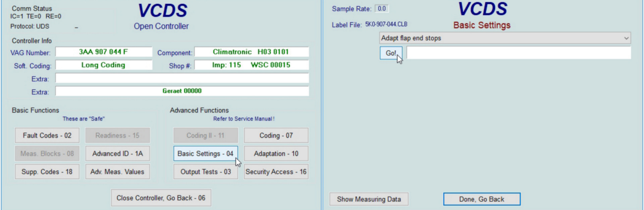Image resolution: width=644 pixels, height=210 pixels.
Task: Click the red Basic Settings heading
Action: (x=482, y=25)
